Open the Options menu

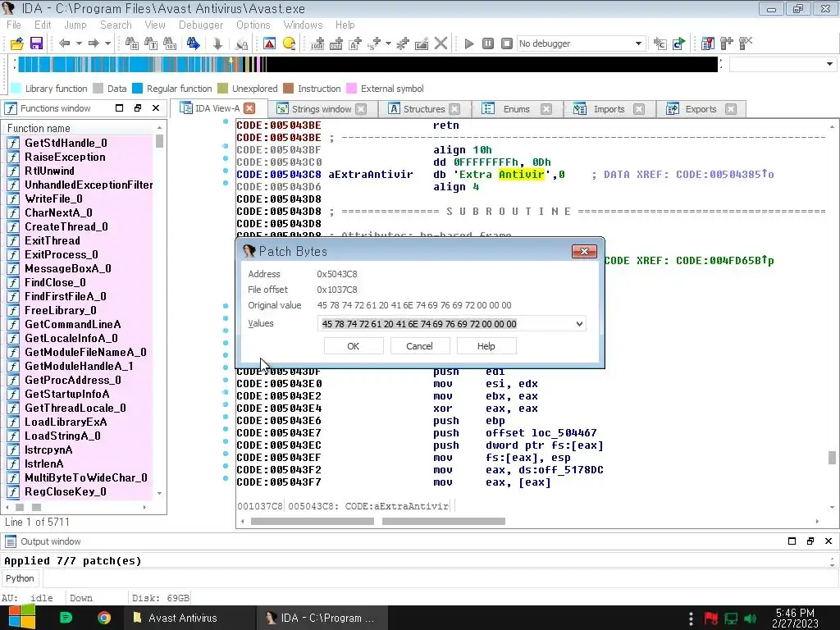tap(253, 25)
